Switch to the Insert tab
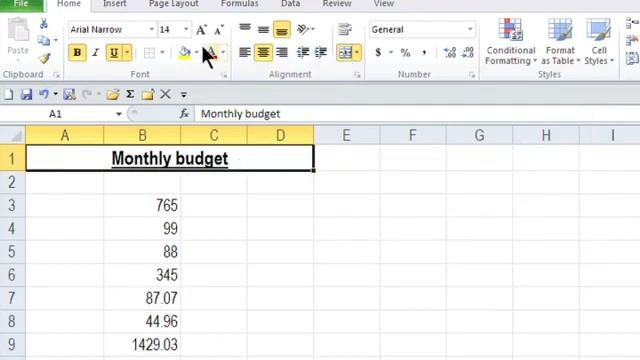 (x=114, y=4)
